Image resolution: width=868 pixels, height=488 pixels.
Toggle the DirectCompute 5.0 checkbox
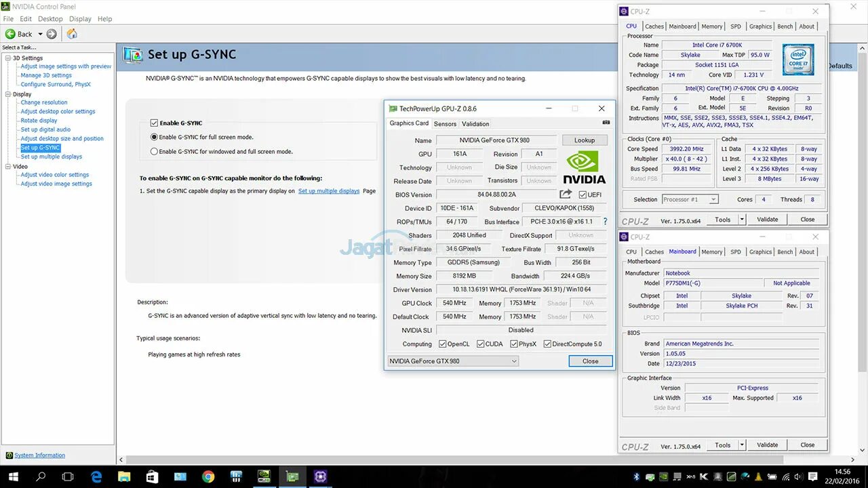pos(547,344)
